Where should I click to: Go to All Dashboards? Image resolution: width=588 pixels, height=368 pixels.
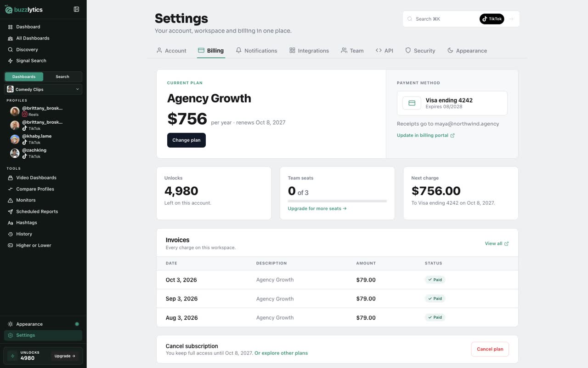43,38
